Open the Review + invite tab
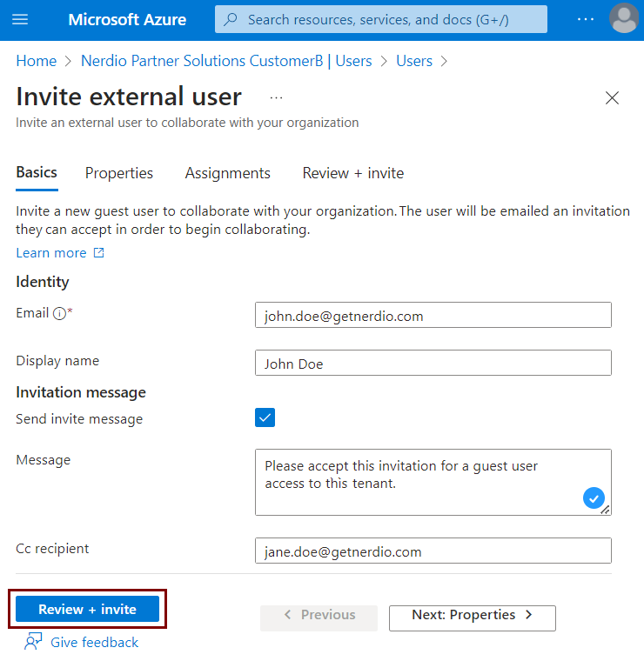The height and width of the screenshot is (661, 644). (353, 173)
